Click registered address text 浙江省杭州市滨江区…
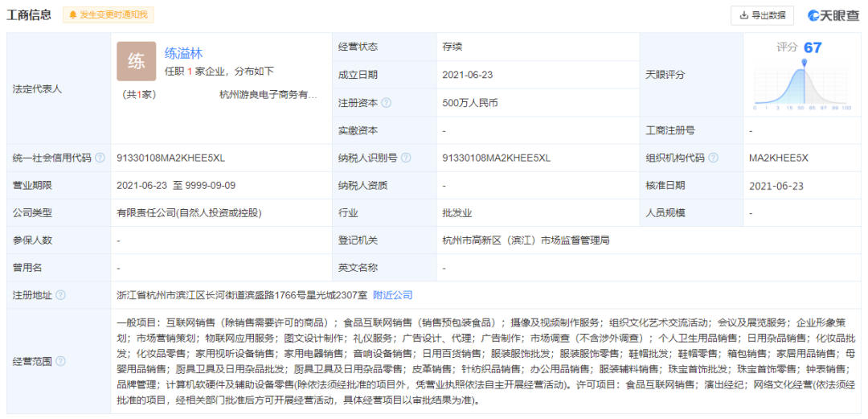 242,295
